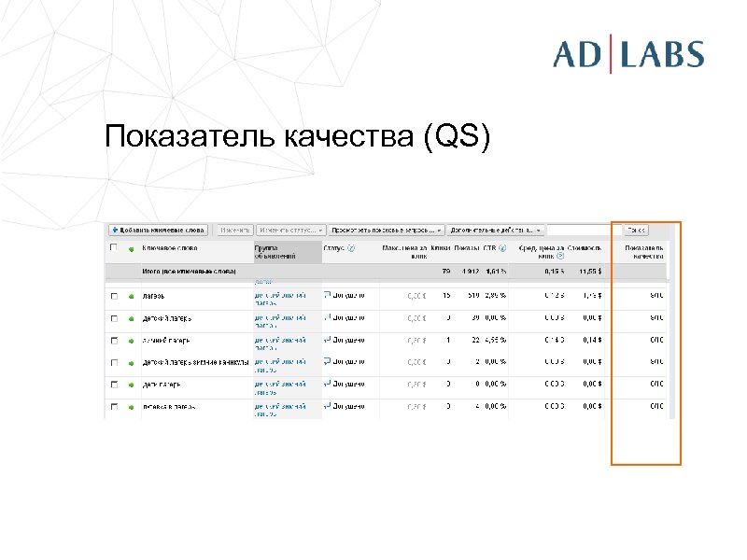This screenshot has width=747, height=560.
Task: Click the green status dot beside 'лагерь'
Action: 130,295
